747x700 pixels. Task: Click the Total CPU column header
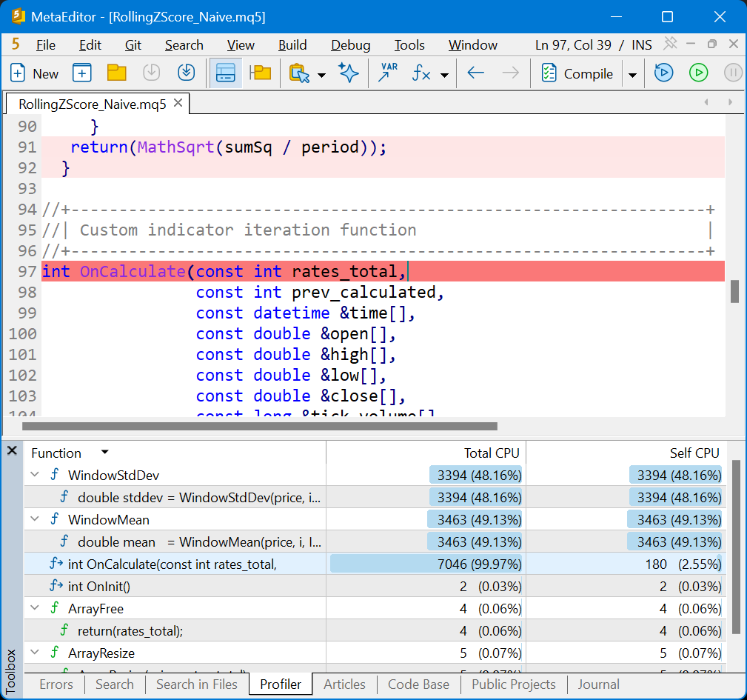(492, 453)
